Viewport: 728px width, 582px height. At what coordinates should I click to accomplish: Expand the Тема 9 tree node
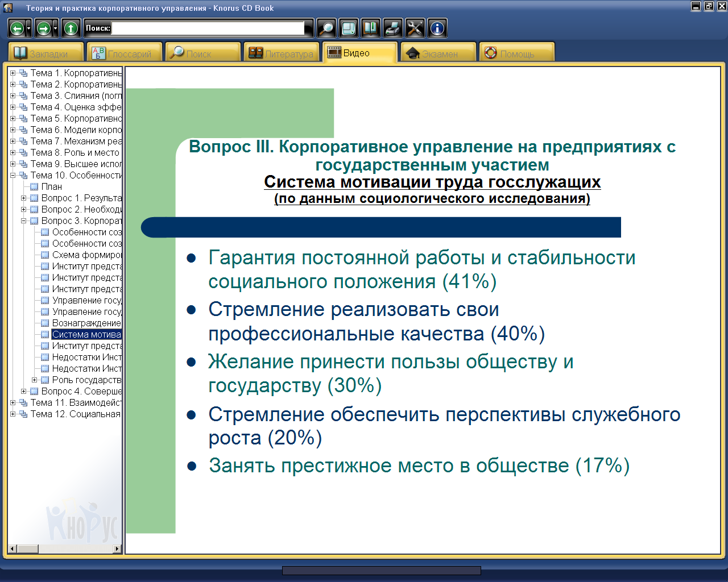click(13, 164)
